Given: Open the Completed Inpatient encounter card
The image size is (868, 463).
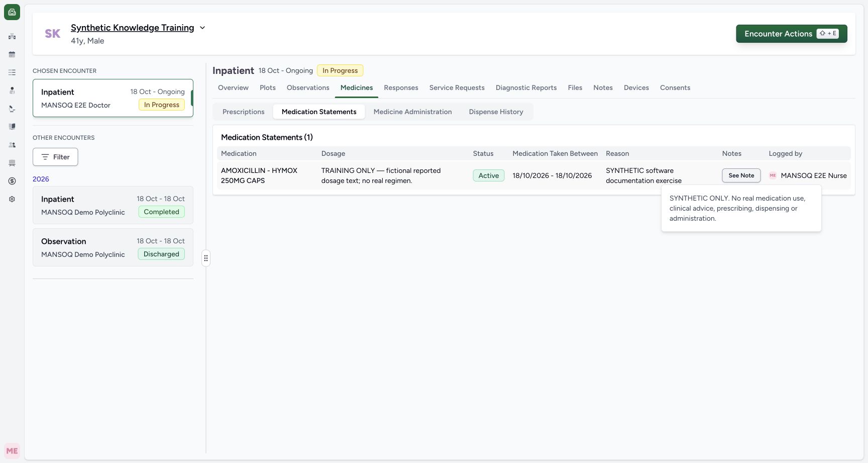Looking at the screenshot, I should pyautogui.click(x=113, y=205).
